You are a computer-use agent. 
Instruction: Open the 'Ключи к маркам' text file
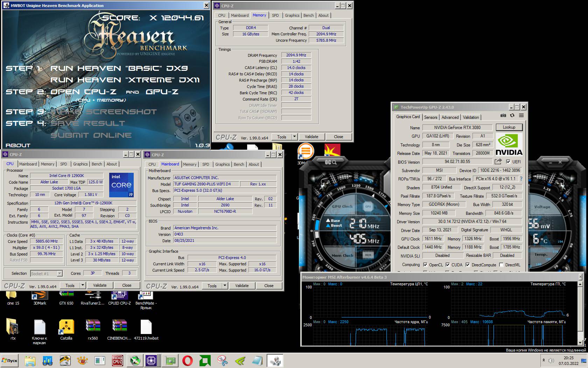(x=40, y=332)
